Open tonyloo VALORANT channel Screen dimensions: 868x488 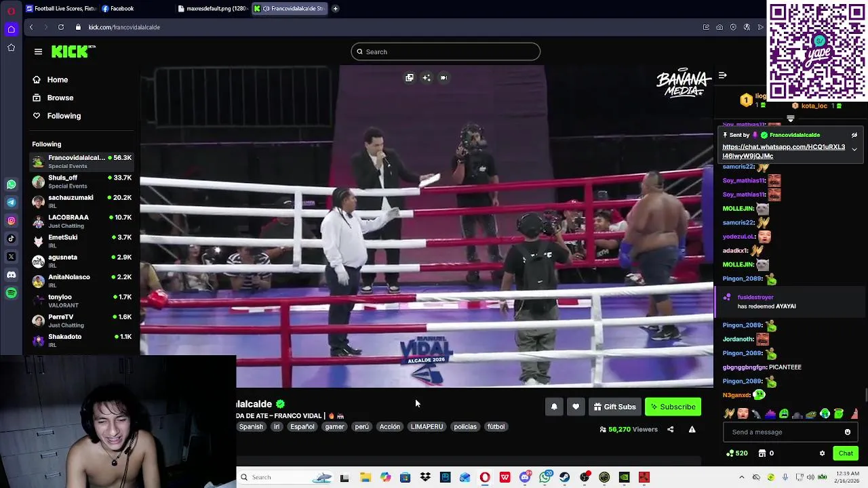coord(82,301)
